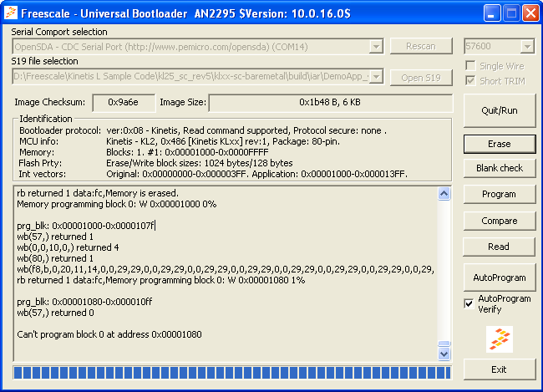Click the Int vectors address text
This screenshot has height=392, width=543.
pos(256,174)
